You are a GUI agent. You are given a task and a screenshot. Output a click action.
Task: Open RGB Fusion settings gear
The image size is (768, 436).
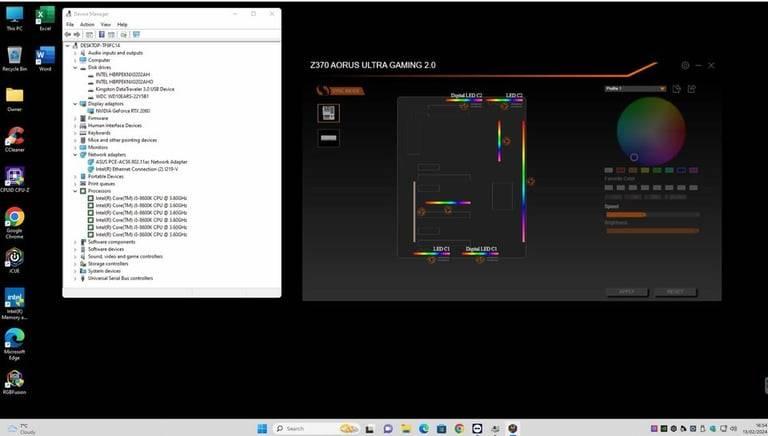coord(685,65)
